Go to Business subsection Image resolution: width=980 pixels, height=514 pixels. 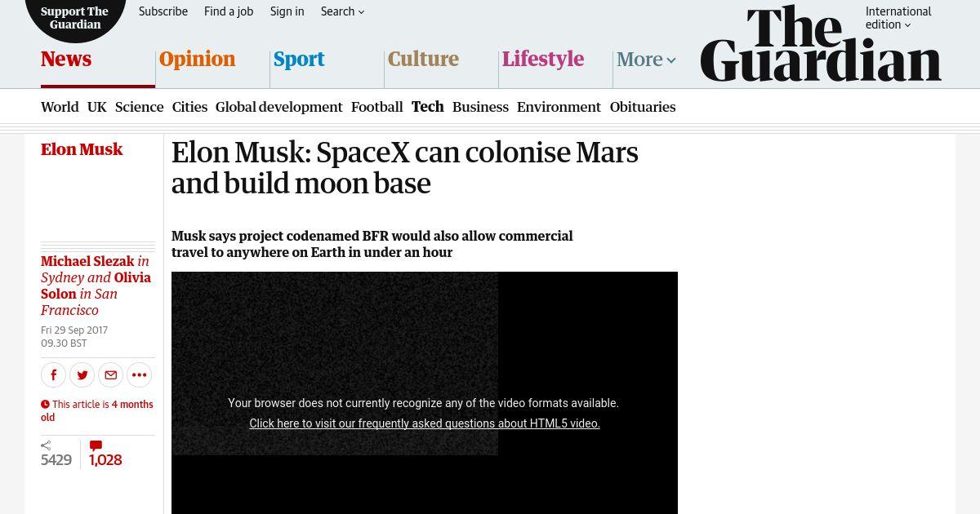pos(480,107)
